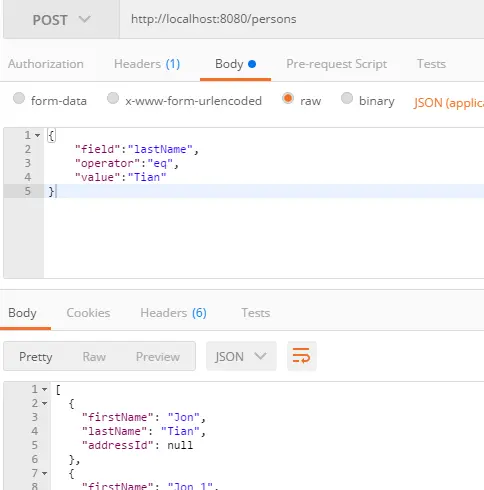Select the x-www-form-urlencoded radio option
The image size is (484, 490).
click(x=113, y=99)
